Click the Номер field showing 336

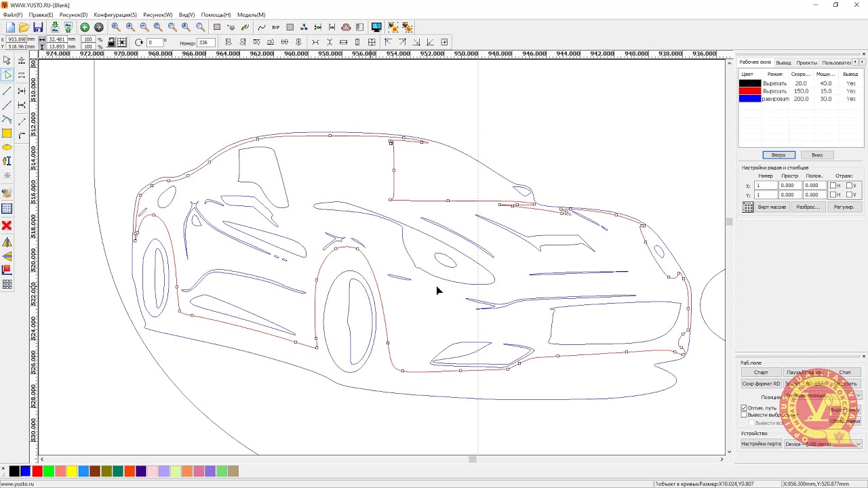pos(206,43)
